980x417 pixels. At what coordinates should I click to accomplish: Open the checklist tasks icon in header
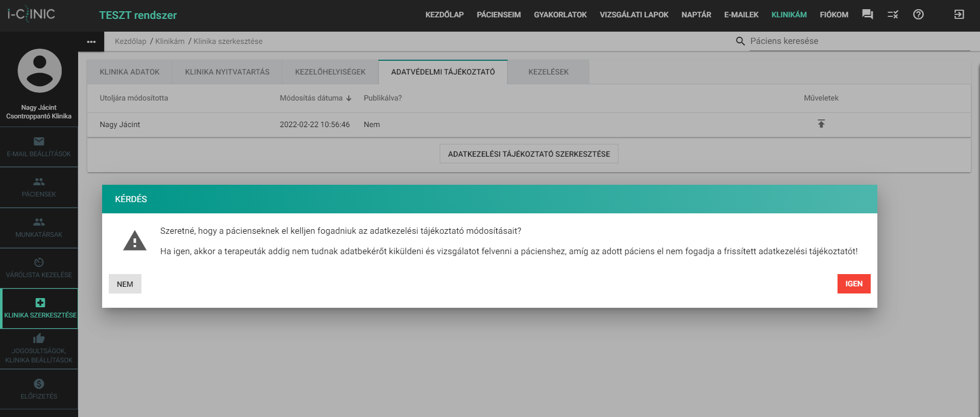point(892,15)
